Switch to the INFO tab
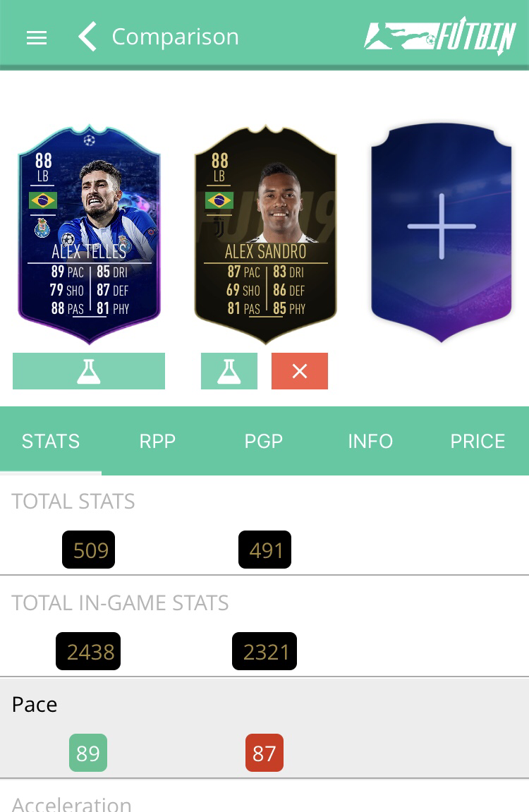 pos(370,441)
